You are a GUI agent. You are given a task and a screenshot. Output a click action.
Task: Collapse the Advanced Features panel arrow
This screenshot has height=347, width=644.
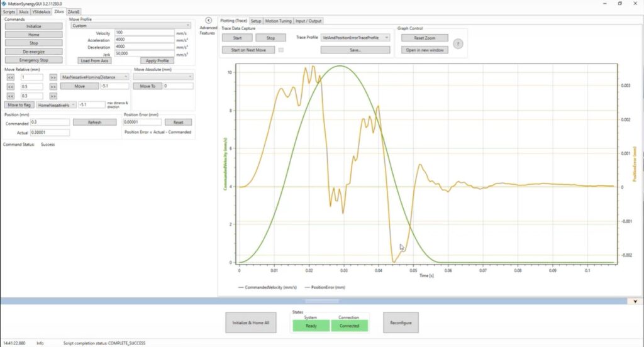tap(208, 20)
